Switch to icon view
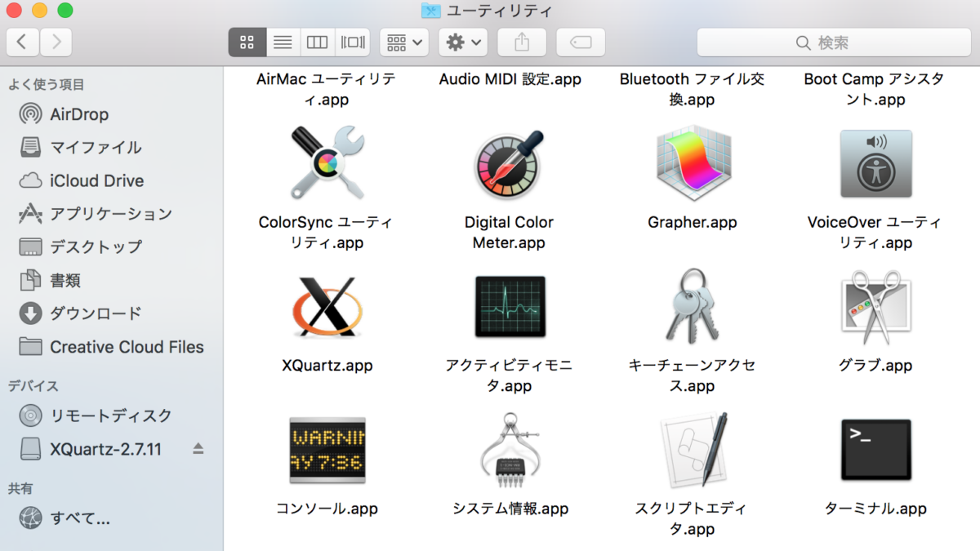 pyautogui.click(x=247, y=42)
